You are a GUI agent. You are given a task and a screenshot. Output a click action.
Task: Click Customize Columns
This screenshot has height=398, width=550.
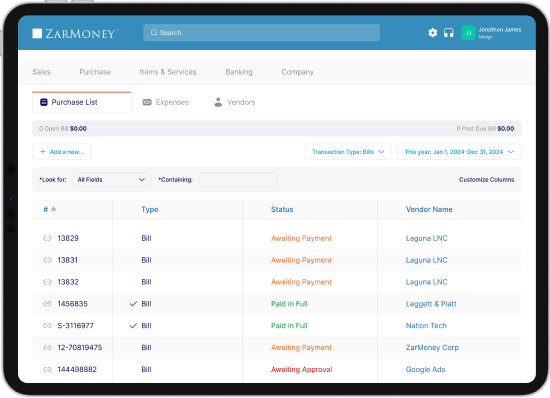tap(487, 180)
